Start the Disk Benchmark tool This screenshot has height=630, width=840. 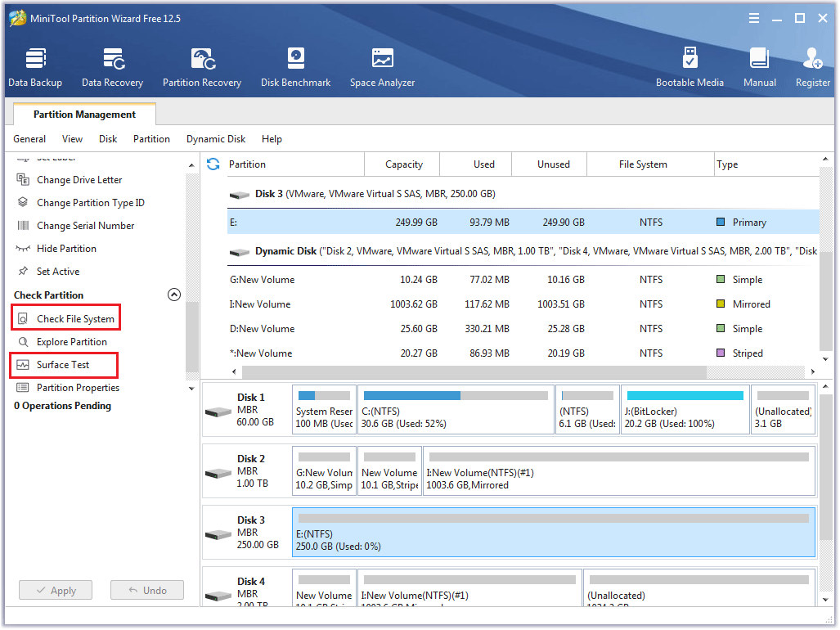point(296,67)
